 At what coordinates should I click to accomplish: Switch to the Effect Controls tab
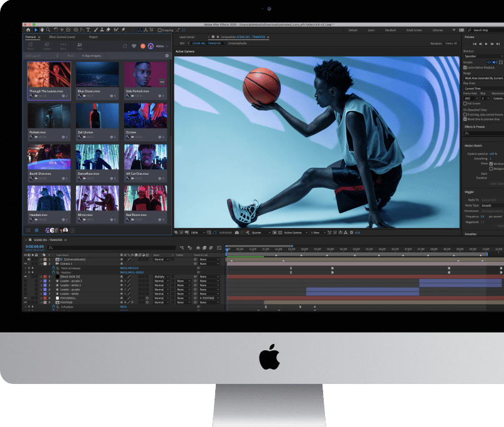[62, 37]
